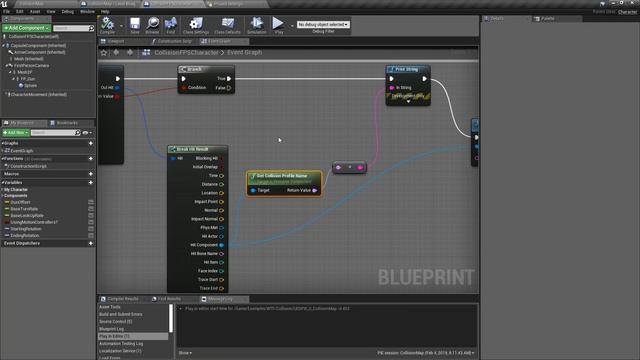Viewport: 640px width, 360px height.
Task: Click the Browse magnifier icon
Action: (153, 24)
